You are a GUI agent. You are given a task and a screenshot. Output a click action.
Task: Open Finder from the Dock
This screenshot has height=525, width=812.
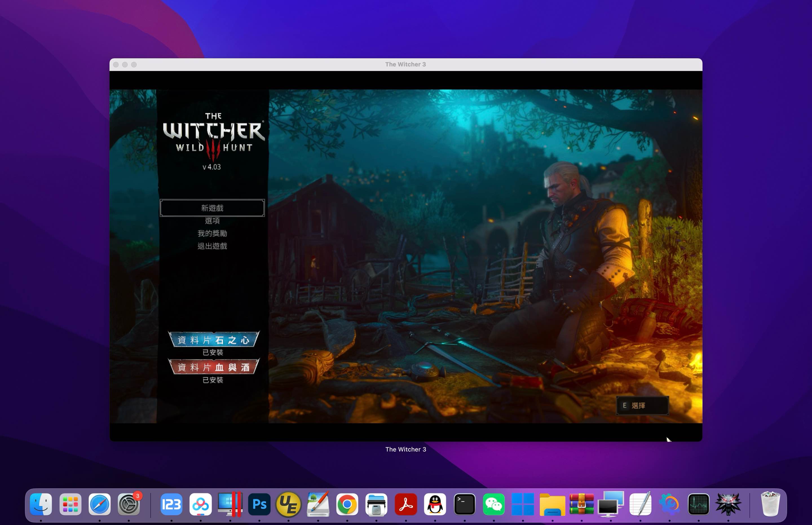point(41,504)
